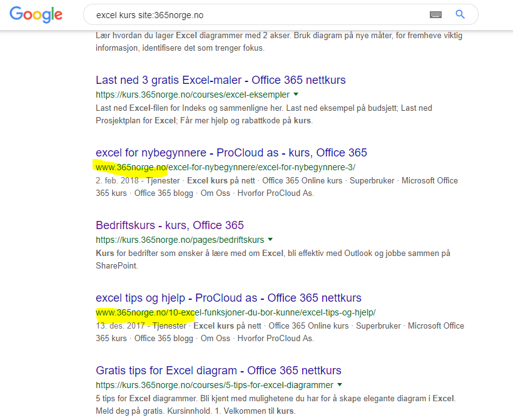Click the excel-tips-og-hjelp URL text
Screen dimensions: 513x420
click(x=236, y=312)
